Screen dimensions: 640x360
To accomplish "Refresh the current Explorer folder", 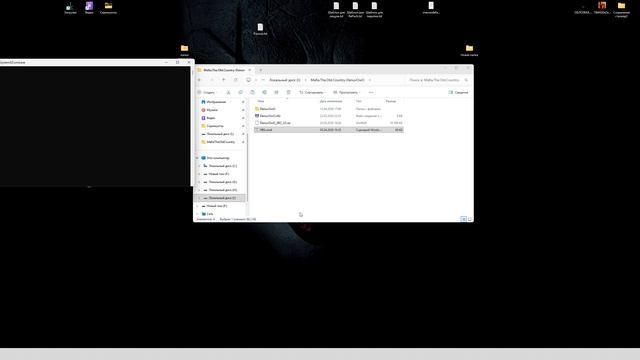I will click(x=236, y=80).
